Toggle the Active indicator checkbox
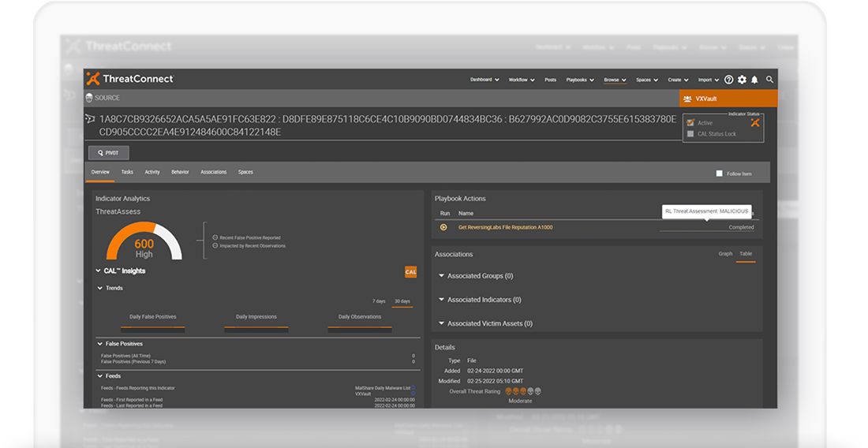The width and height of the screenshot is (868, 448). click(690, 123)
